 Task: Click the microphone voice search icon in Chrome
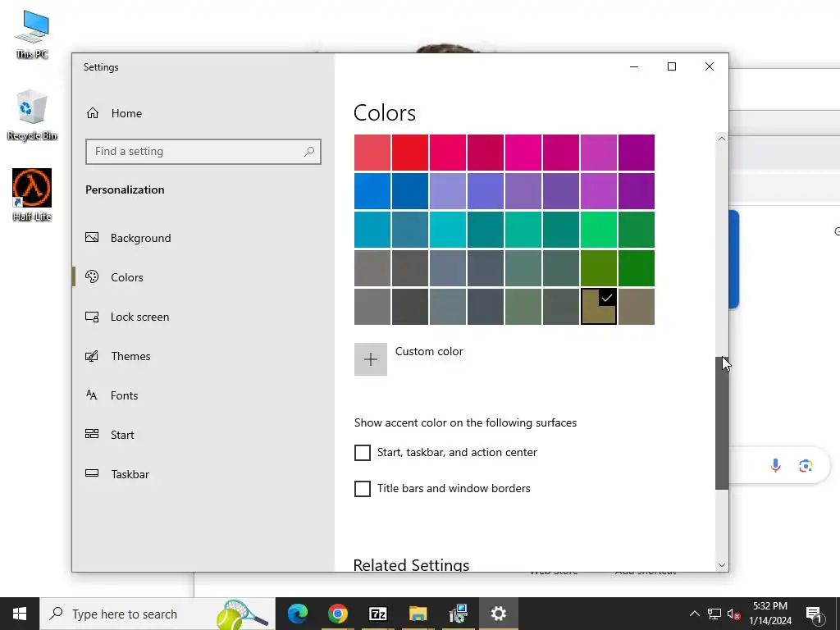775,466
